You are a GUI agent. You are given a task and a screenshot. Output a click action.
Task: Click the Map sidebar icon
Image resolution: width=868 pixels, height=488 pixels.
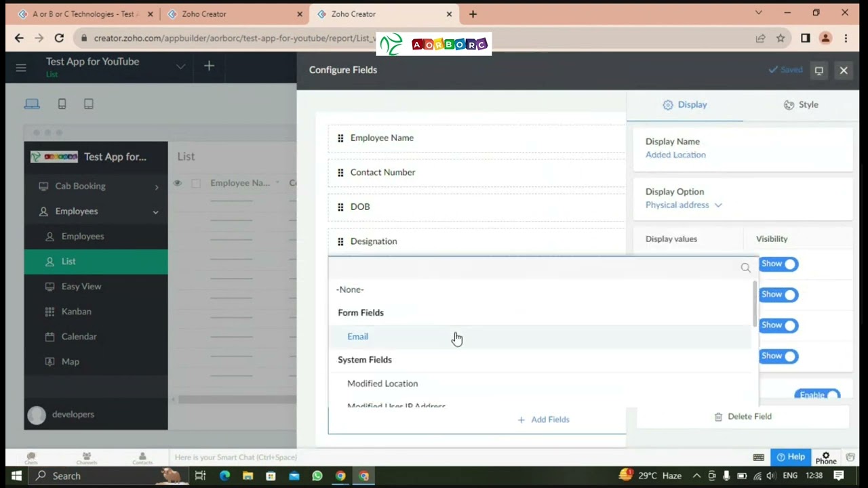[50, 361]
